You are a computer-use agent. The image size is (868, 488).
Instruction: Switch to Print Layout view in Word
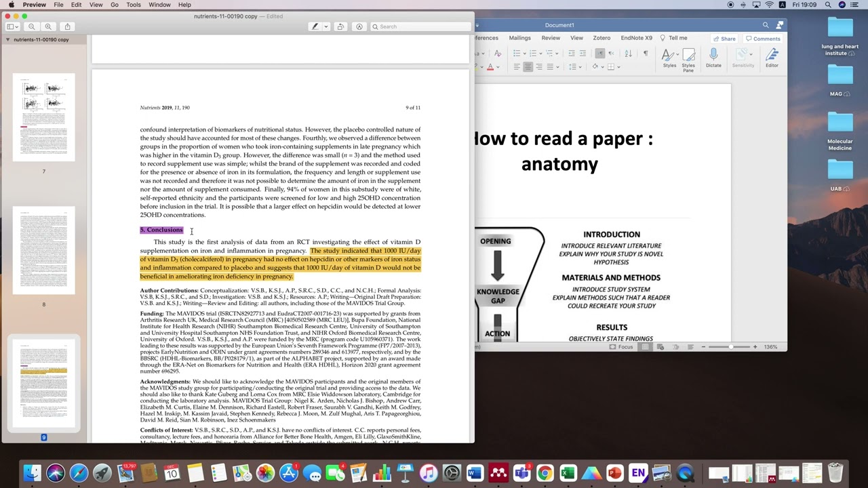(645, 347)
